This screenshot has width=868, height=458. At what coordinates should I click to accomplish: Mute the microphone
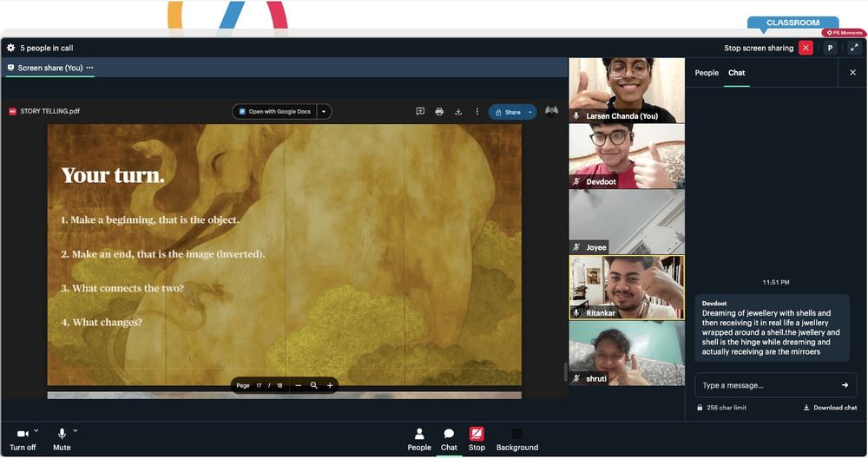pos(62,439)
